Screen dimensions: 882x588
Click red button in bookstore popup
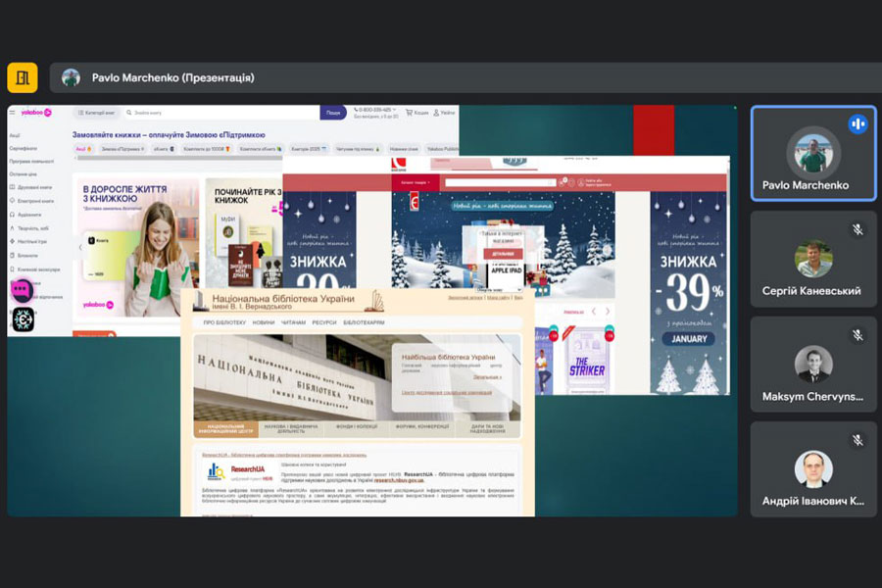[503, 253]
